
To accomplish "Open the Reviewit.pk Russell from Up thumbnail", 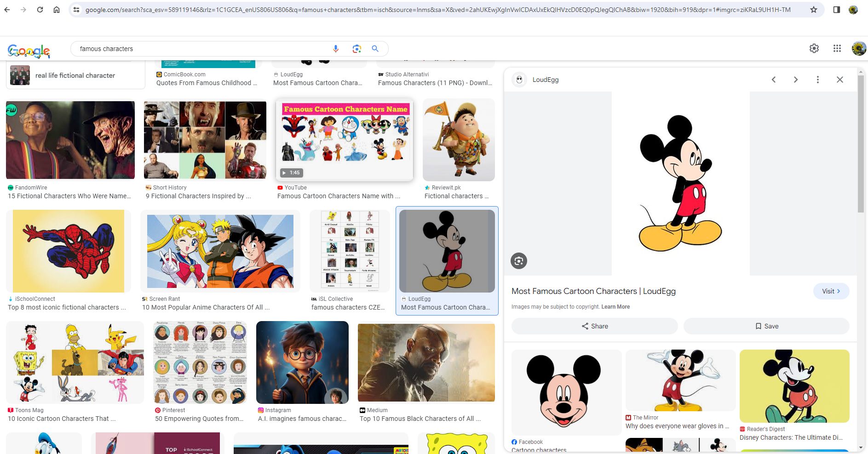I will pyautogui.click(x=459, y=140).
